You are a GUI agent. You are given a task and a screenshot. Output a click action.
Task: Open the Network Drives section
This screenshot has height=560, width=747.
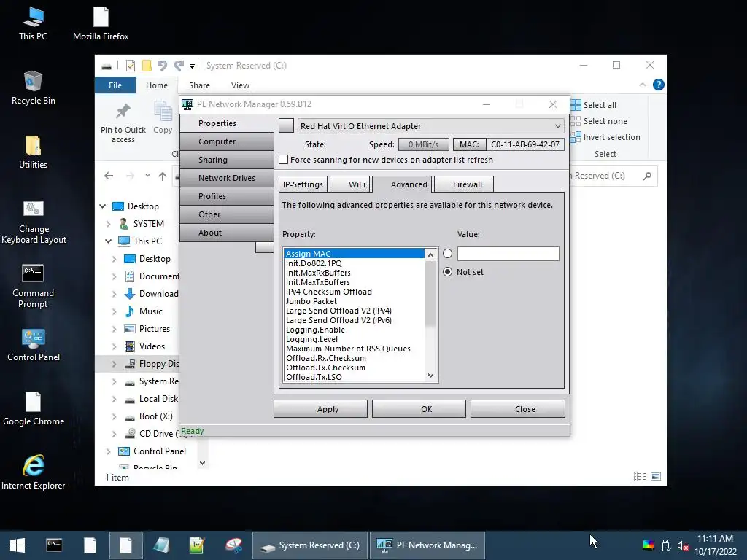[227, 178]
